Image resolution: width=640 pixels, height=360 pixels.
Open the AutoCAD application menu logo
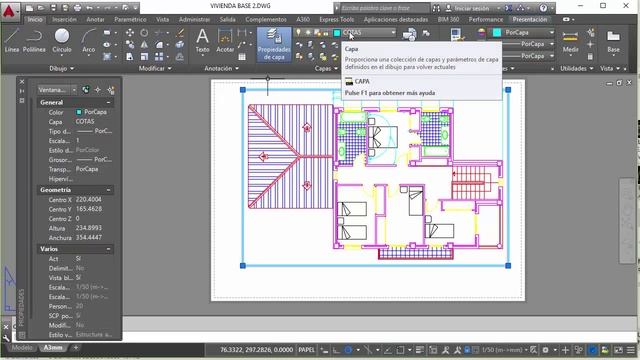[x=9, y=11]
